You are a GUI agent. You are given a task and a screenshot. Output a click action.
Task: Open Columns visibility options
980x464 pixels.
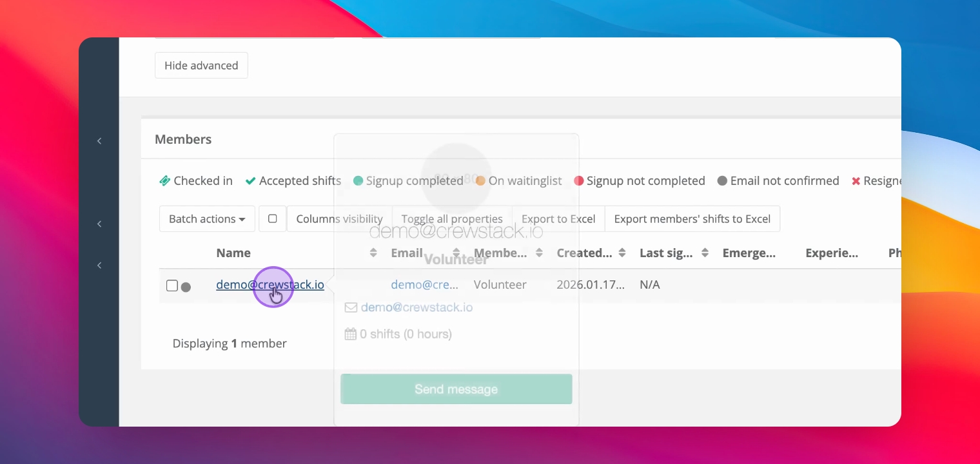pos(339,218)
